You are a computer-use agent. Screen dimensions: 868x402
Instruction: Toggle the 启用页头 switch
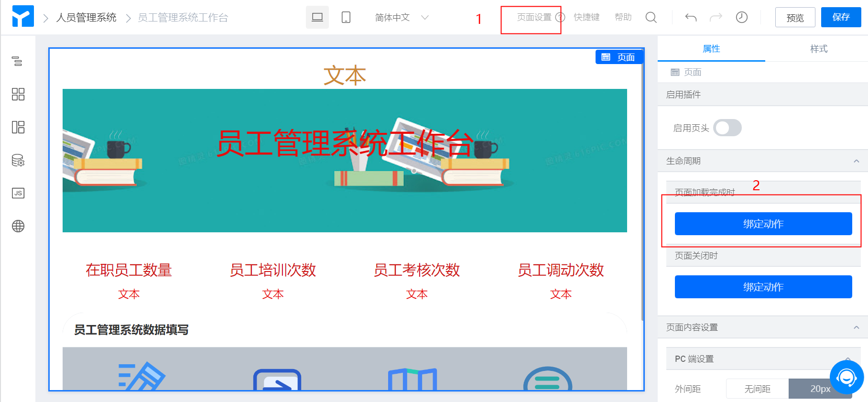727,128
